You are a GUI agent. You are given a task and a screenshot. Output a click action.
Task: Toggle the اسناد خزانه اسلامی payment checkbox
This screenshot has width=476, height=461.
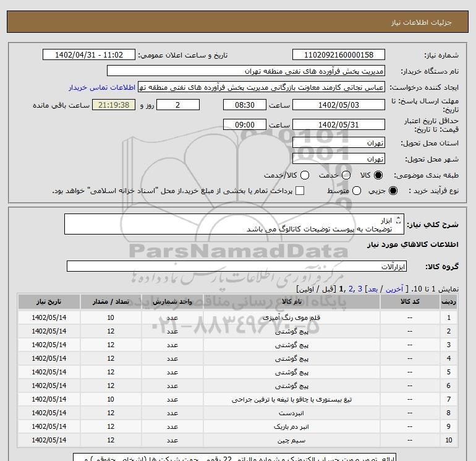tap(300, 191)
